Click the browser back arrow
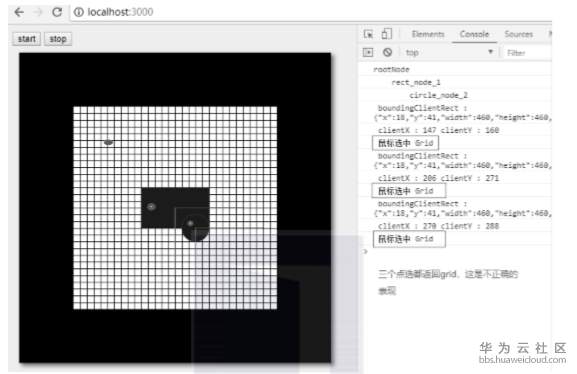Viewport: 577px width, 374px height. [x=19, y=12]
